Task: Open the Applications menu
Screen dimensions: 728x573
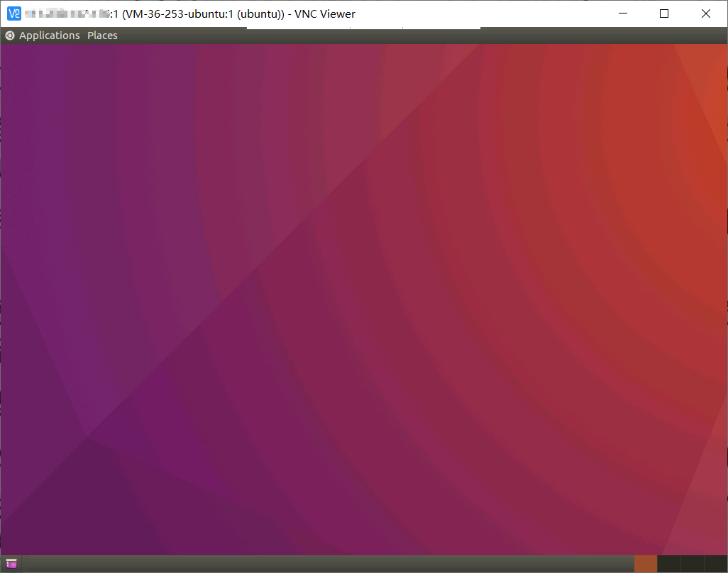Action: pos(49,36)
